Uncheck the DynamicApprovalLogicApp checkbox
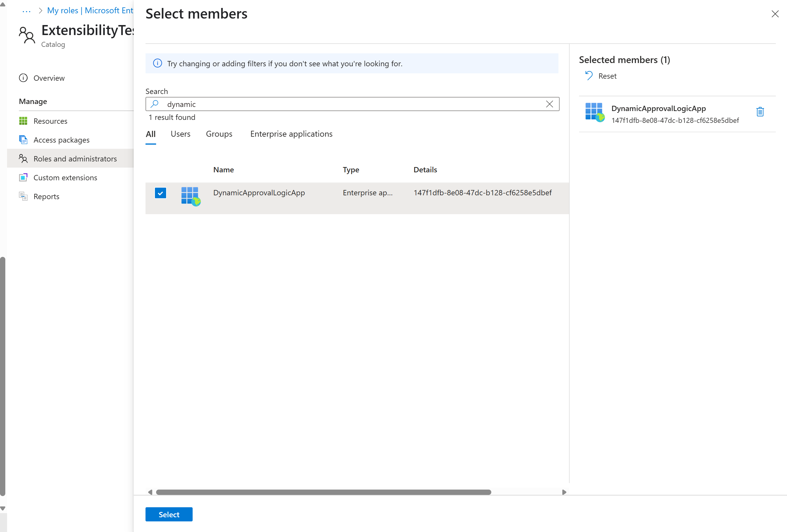Image resolution: width=787 pixels, height=532 pixels. [160, 193]
